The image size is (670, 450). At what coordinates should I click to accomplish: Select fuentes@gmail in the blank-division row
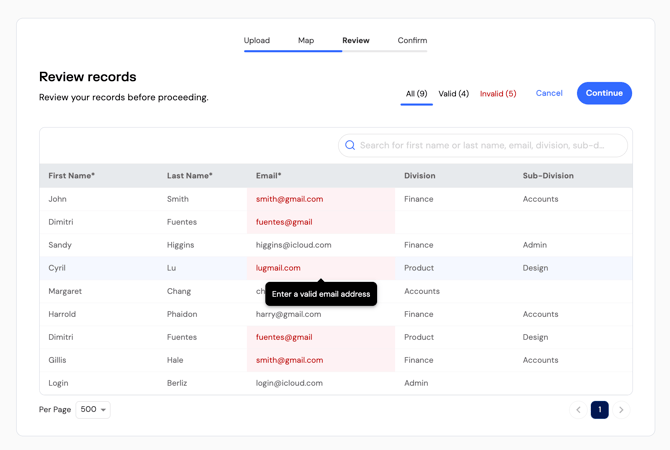(x=321, y=222)
